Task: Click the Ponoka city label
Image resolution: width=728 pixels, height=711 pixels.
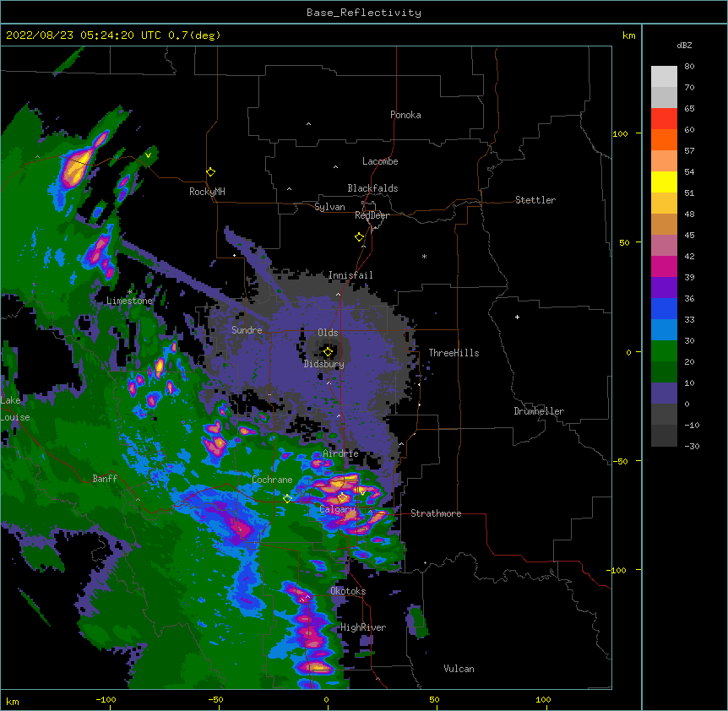Action: pos(405,115)
